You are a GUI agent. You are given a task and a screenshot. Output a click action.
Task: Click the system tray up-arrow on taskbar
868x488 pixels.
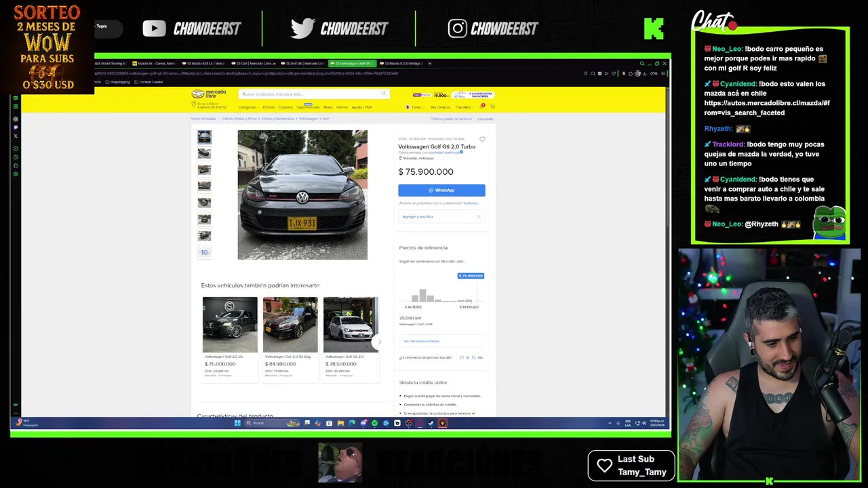[x=610, y=423]
